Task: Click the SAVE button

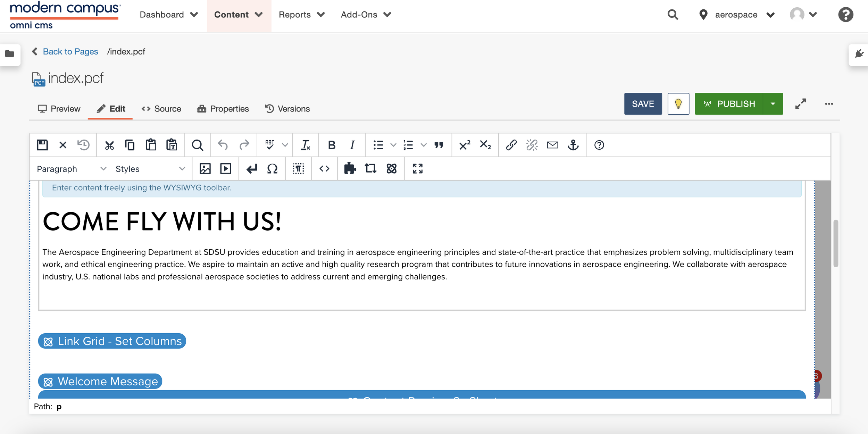Action: (643, 104)
